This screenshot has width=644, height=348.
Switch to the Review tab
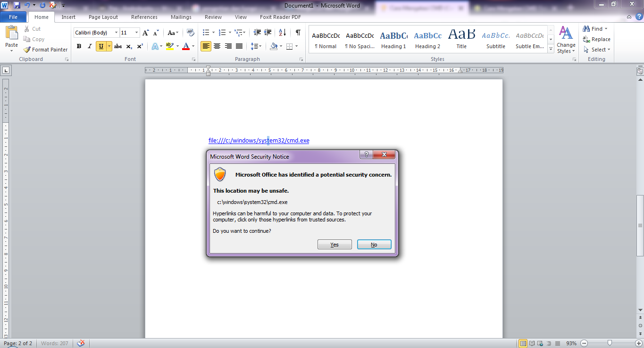(213, 17)
